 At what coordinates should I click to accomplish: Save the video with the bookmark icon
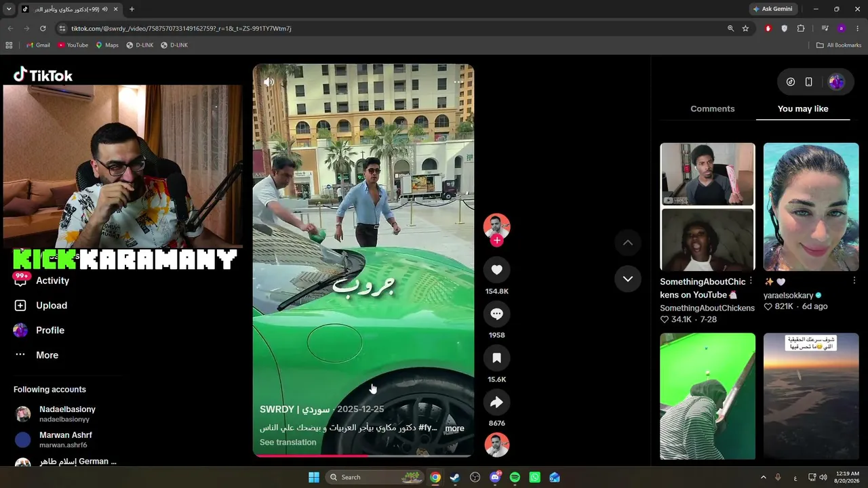496,358
